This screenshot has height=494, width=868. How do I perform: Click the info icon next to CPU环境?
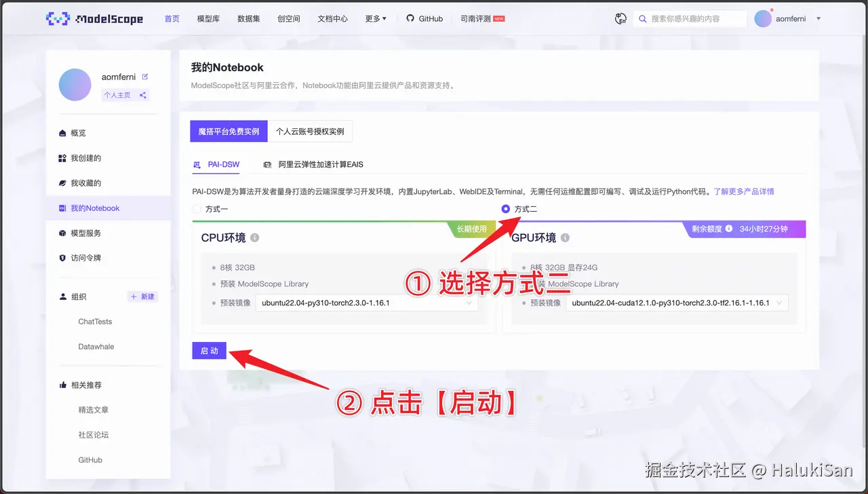pos(254,238)
